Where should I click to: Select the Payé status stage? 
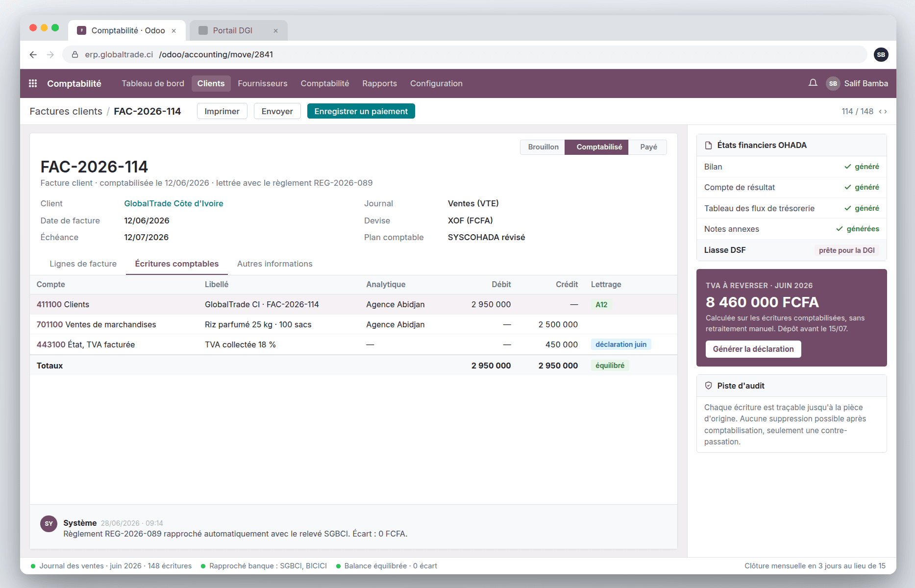(648, 147)
